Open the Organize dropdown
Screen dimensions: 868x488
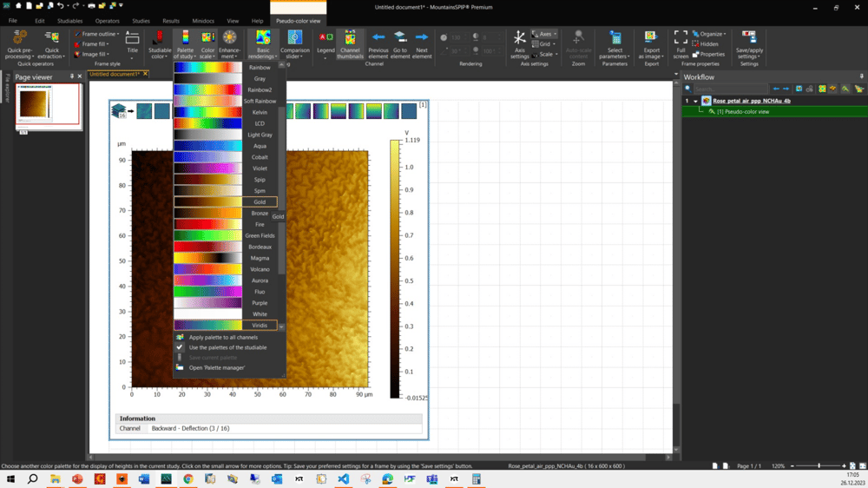[x=709, y=34]
